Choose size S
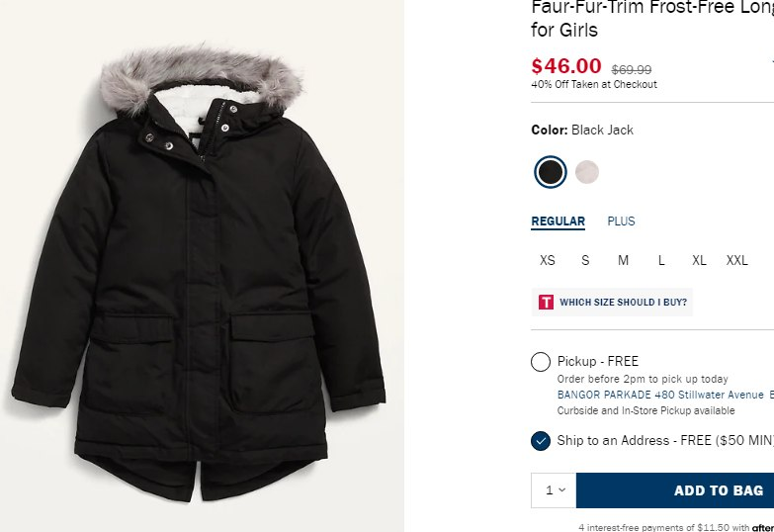 pyautogui.click(x=585, y=261)
